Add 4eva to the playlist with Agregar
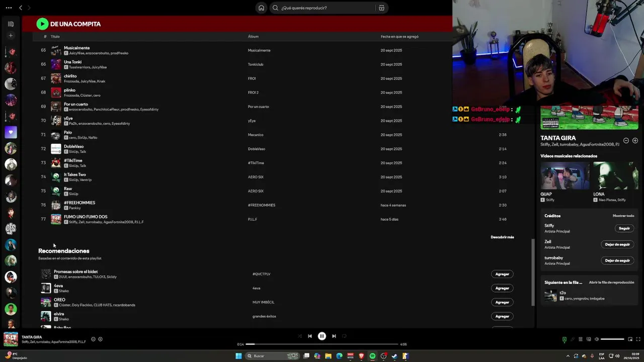Image resolution: width=644 pixels, height=362 pixels. click(x=502, y=288)
